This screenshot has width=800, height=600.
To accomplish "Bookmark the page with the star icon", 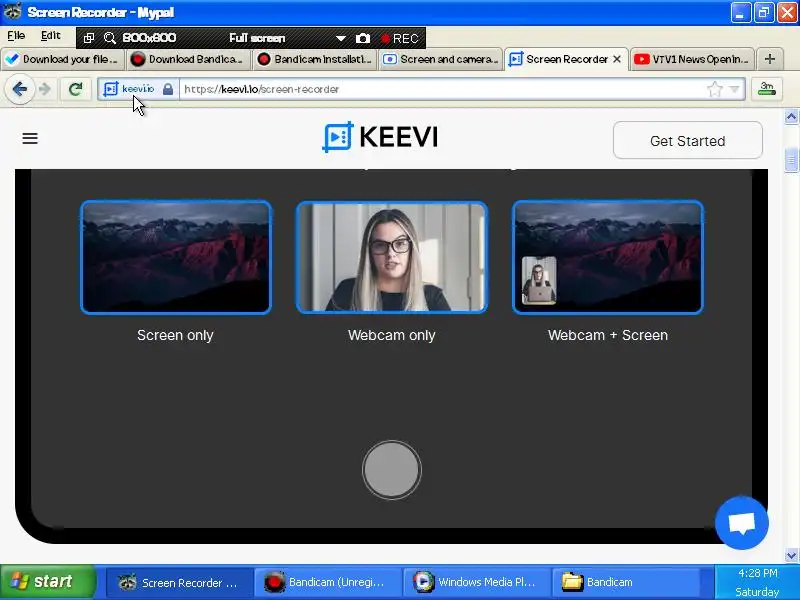I will [715, 89].
